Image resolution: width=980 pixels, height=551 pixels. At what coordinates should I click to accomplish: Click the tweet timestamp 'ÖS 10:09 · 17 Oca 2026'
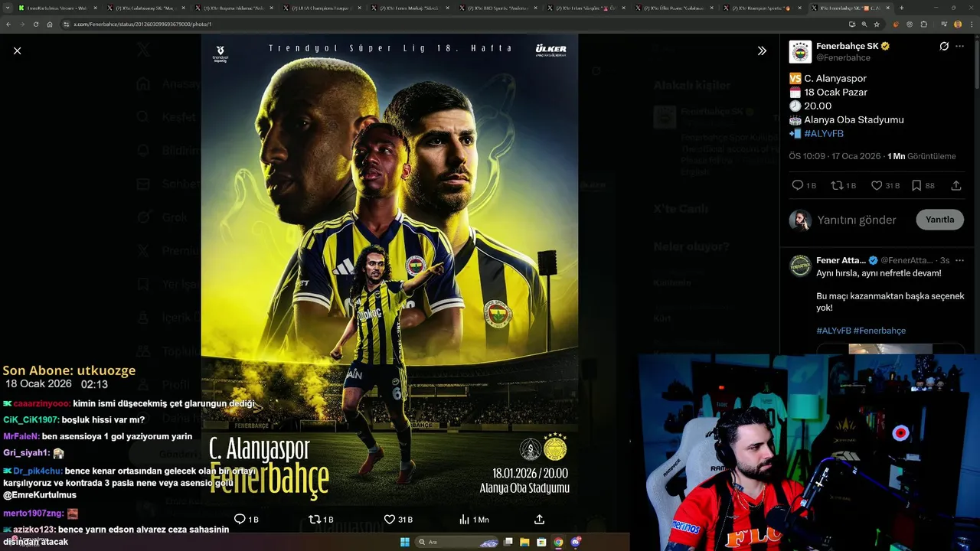pos(835,156)
